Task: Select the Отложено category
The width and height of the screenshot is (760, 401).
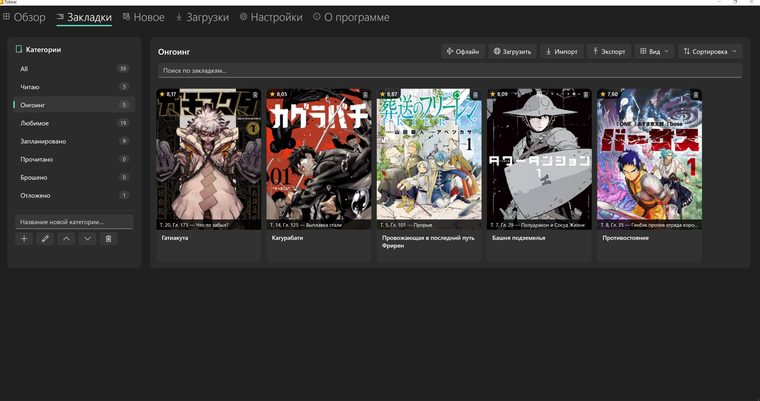Action: 74,195
